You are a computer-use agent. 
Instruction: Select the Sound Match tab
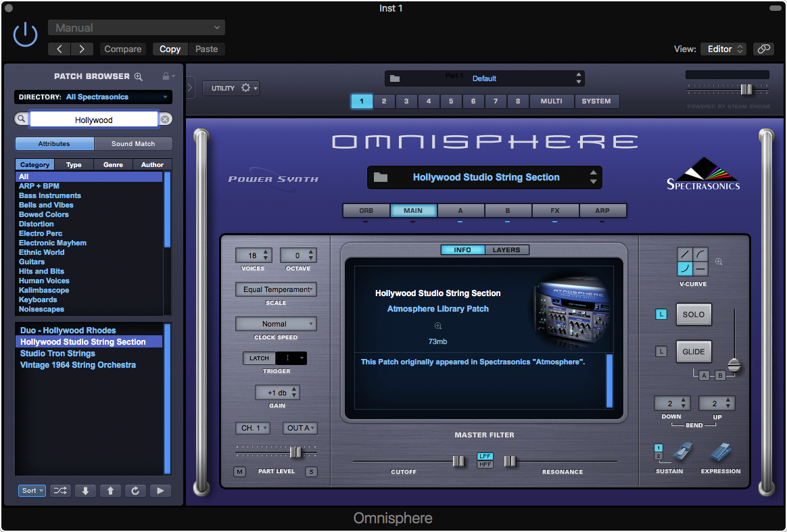click(133, 143)
